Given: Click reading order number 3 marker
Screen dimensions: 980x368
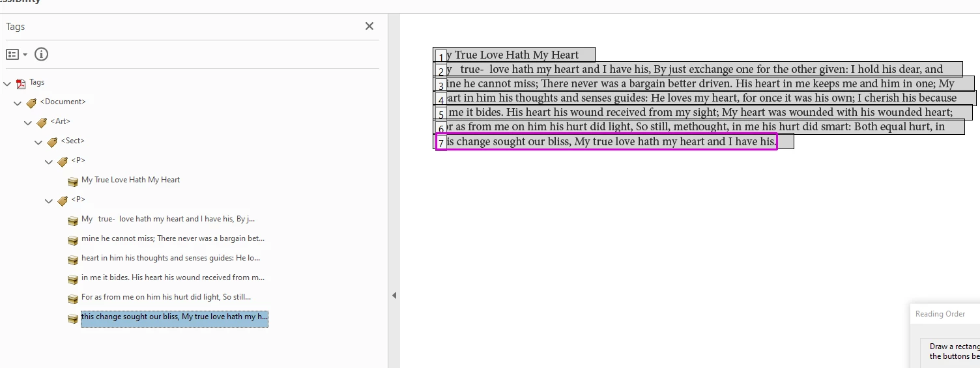Looking at the screenshot, I should coord(441,86).
